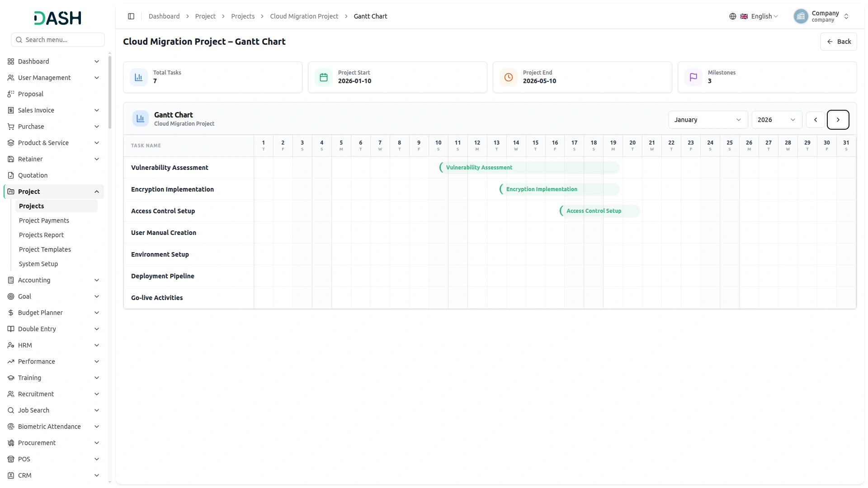
Task: Click the Go-live Activities task name
Action: click(x=157, y=298)
